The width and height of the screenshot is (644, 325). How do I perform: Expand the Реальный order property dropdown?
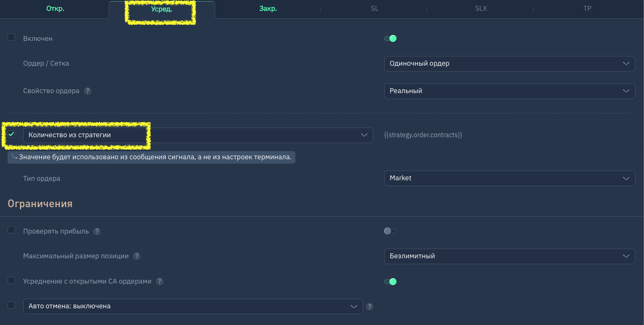(x=509, y=91)
